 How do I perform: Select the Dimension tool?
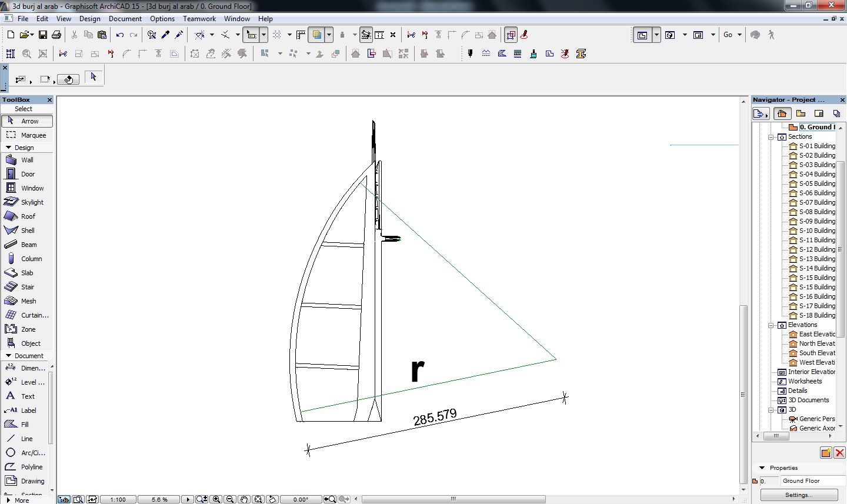tap(25, 368)
